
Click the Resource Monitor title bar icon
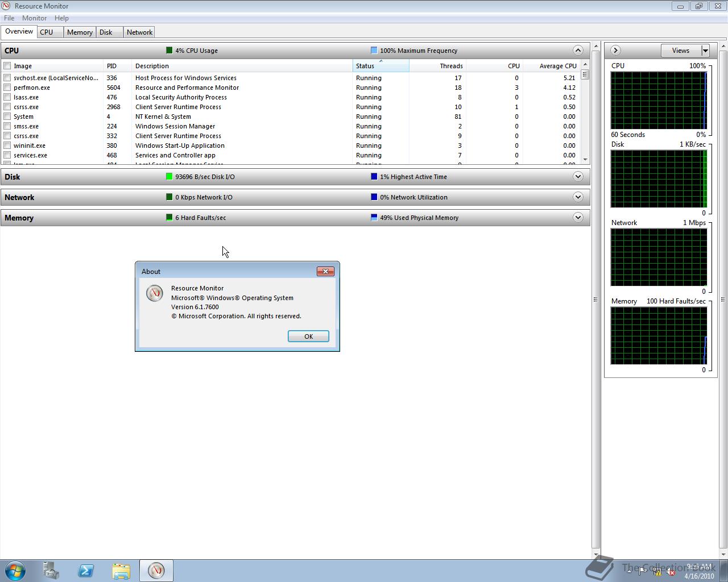pyautogui.click(x=6, y=6)
